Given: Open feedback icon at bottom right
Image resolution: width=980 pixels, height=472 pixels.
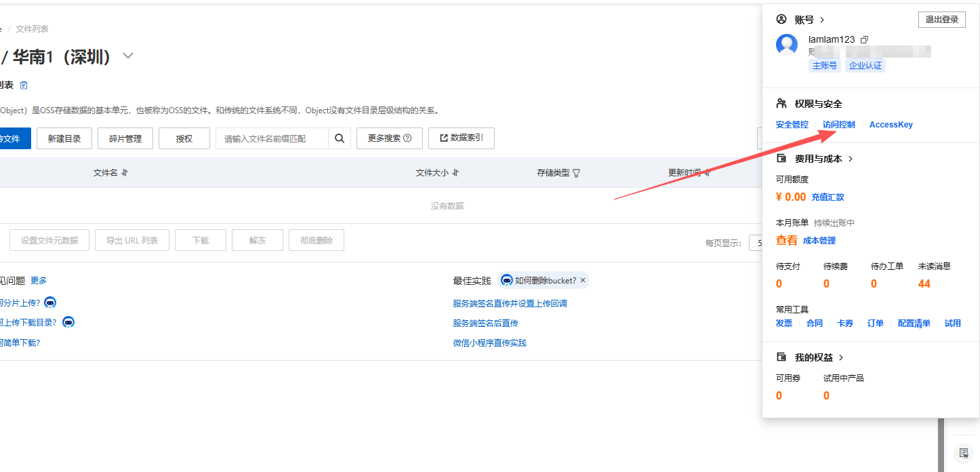Looking at the screenshot, I should click(x=964, y=453).
